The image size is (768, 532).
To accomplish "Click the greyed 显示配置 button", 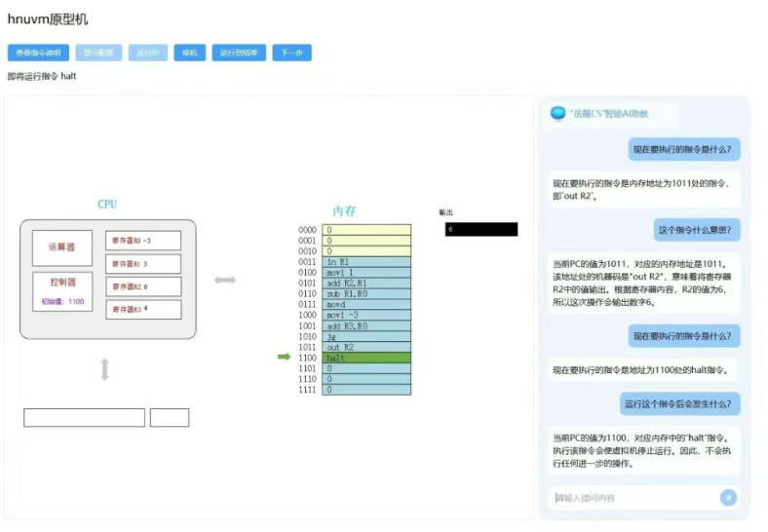I will (x=98, y=53).
